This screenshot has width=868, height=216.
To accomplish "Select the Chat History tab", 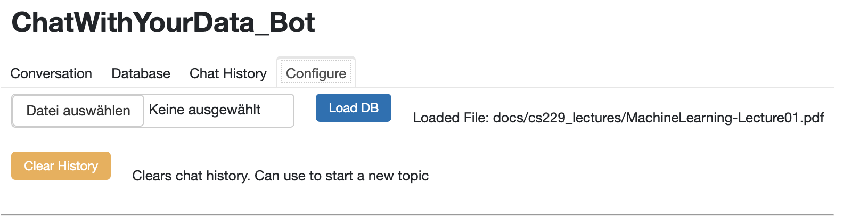I will point(228,73).
